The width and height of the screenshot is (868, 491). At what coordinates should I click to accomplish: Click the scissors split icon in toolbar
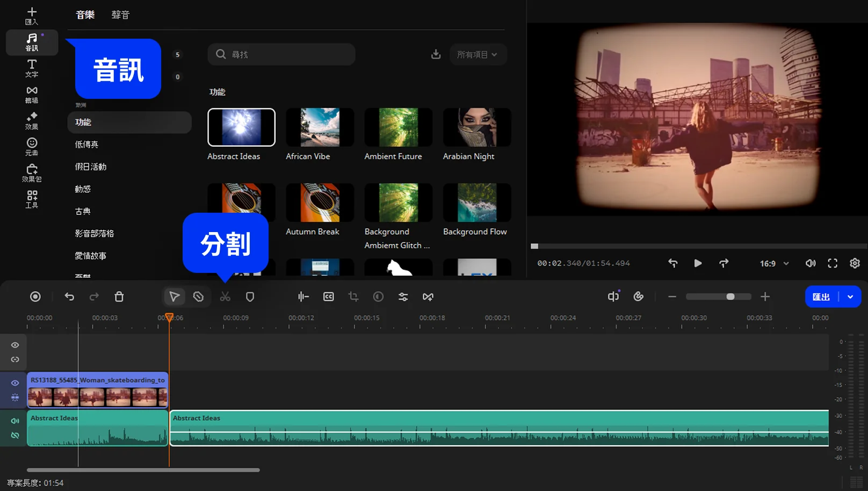(225, 297)
